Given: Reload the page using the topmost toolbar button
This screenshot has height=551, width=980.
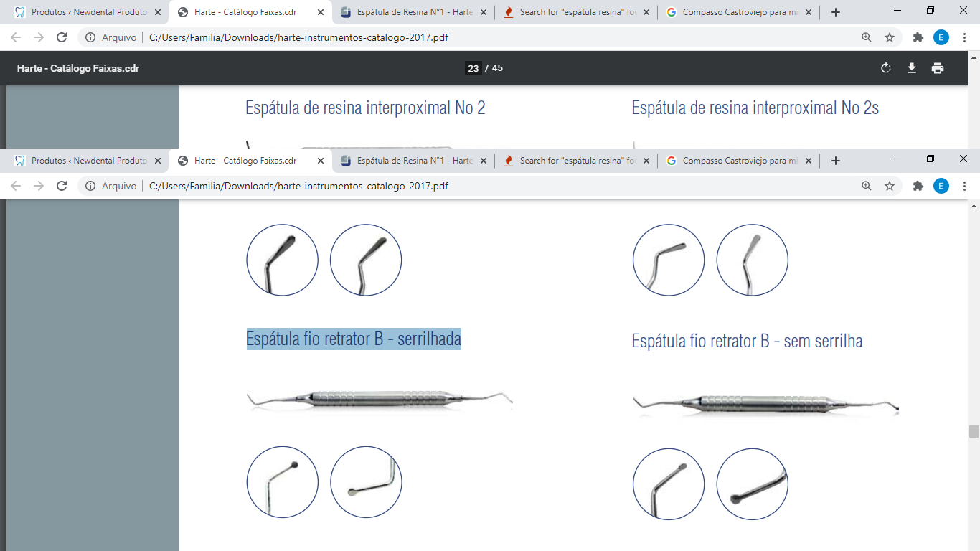Looking at the screenshot, I should point(62,37).
